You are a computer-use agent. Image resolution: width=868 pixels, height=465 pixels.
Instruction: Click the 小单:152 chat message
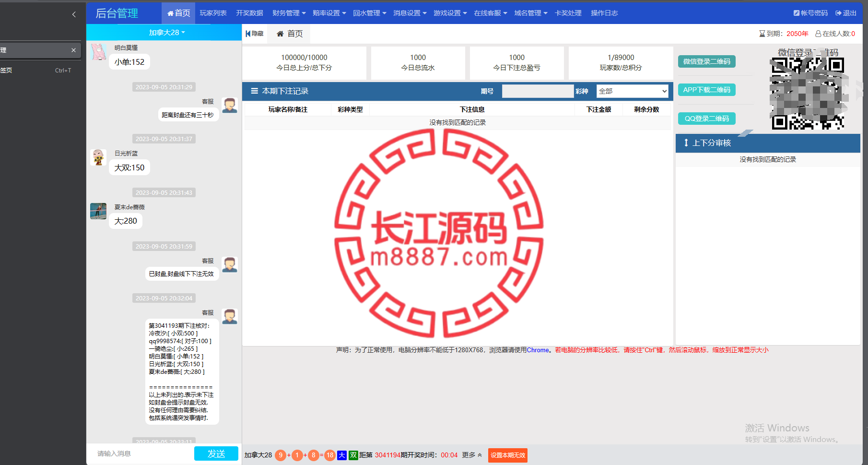point(129,62)
